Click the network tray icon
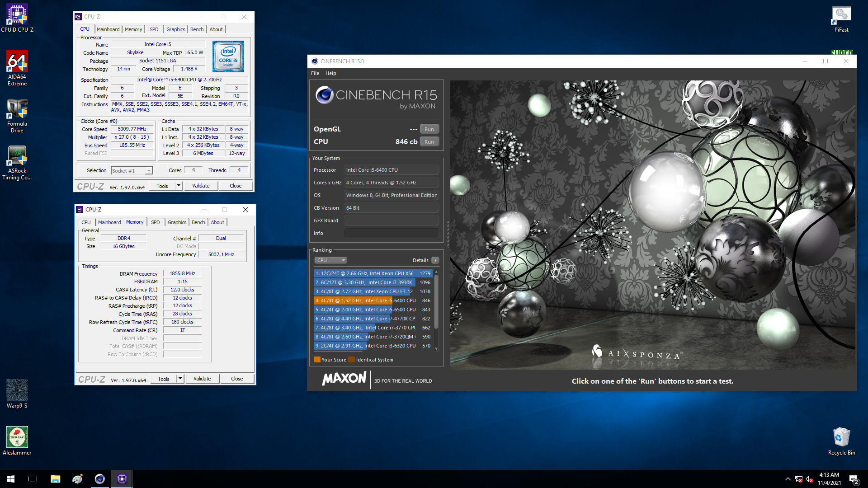The height and width of the screenshot is (488, 868). pyautogui.click(x=799, y=479)
